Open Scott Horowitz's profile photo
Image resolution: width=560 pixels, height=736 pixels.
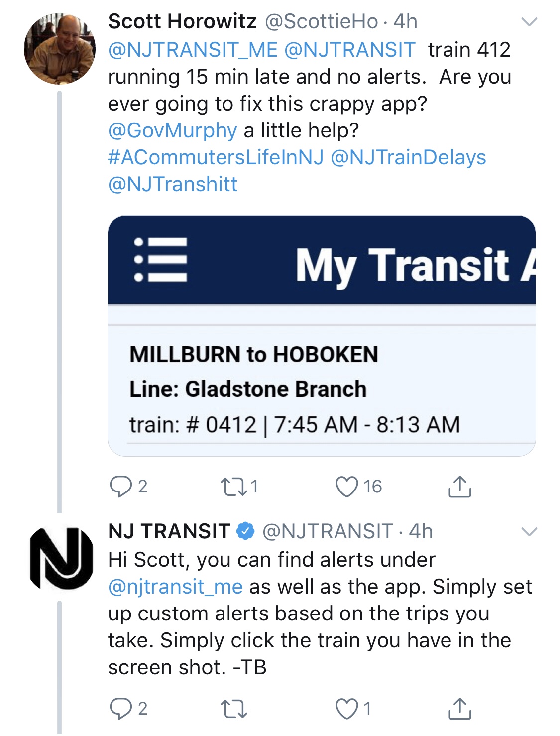click(x=59, y=49)
